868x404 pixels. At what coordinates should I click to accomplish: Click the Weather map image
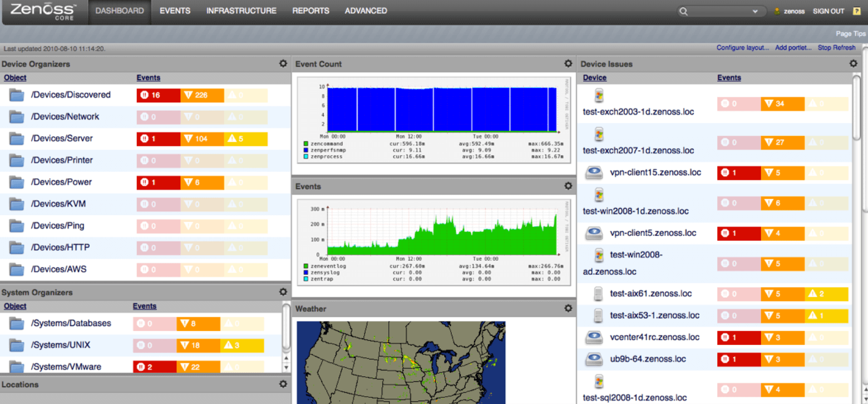[x=401, y=362]
